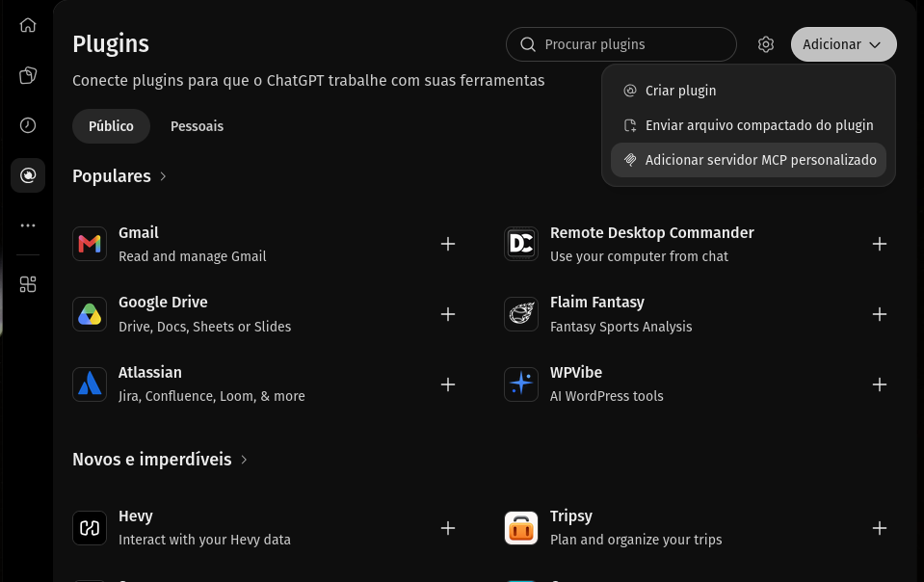Choose Enviar arquivo compactado do plugin
The width and height of the screenshot is (924, 582).
click(x=749, y=125)
